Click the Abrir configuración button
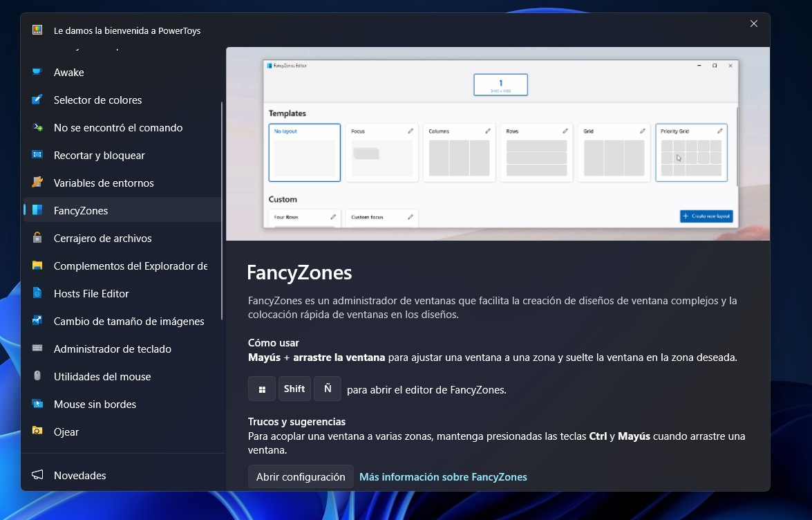The height and width of the screenshot is (520, 812). pos(301,476)
